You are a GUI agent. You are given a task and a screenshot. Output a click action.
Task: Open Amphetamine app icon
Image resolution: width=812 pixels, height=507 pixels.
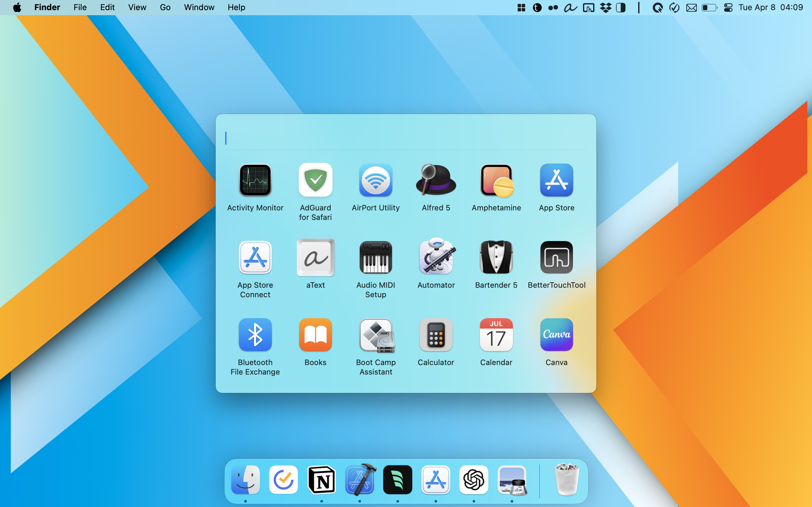pos(496,180)
